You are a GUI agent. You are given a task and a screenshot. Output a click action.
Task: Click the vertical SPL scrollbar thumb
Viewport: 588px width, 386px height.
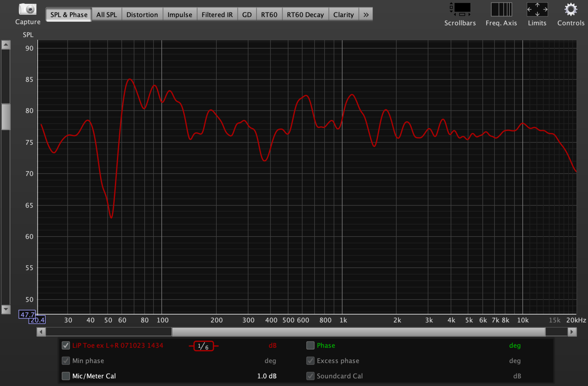point(6,117)
